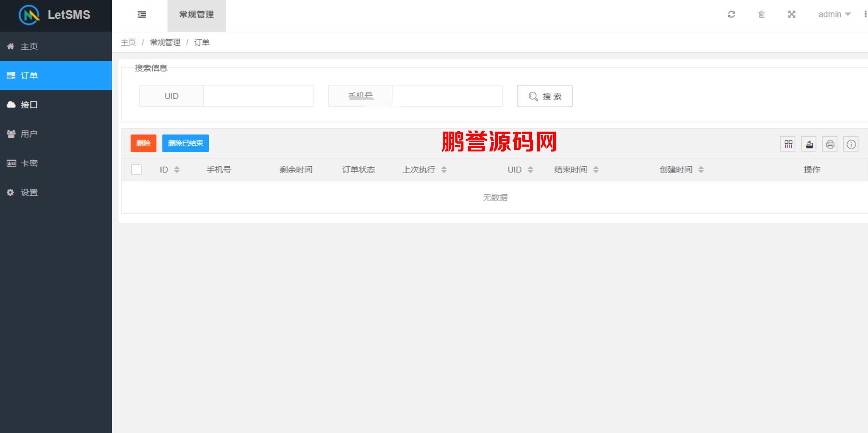This screenshot has width=868, height=433.
Task: Click the info icon on right
Action: 850,143
